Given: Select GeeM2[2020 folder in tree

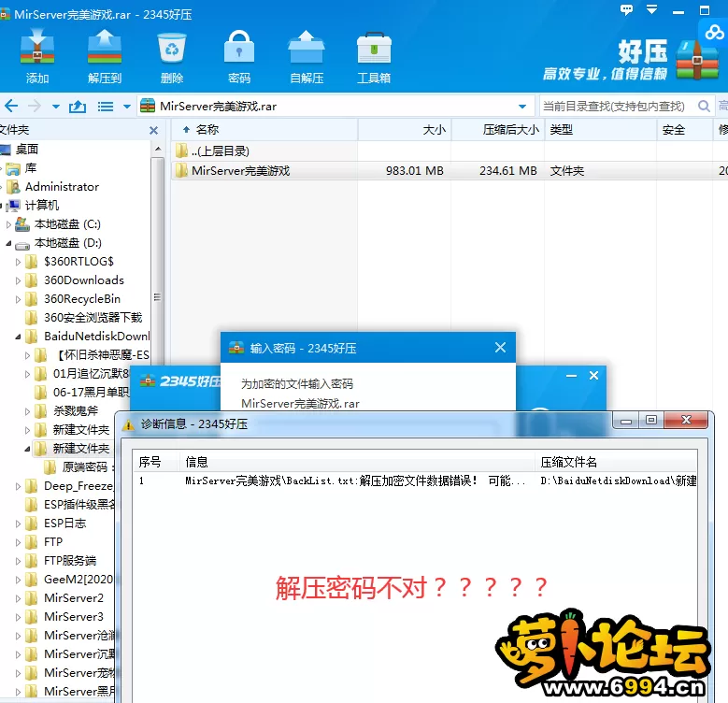Looking at the screenshot, I should pos(78,580).
